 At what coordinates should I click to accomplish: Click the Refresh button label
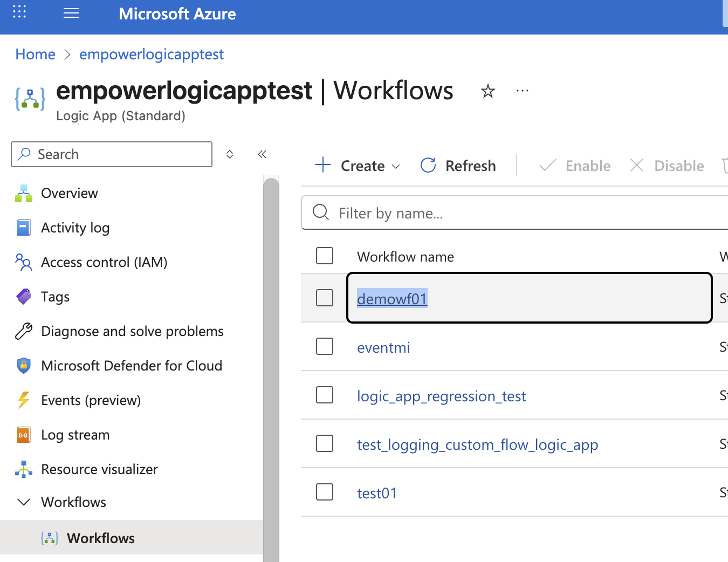(470, 166)
